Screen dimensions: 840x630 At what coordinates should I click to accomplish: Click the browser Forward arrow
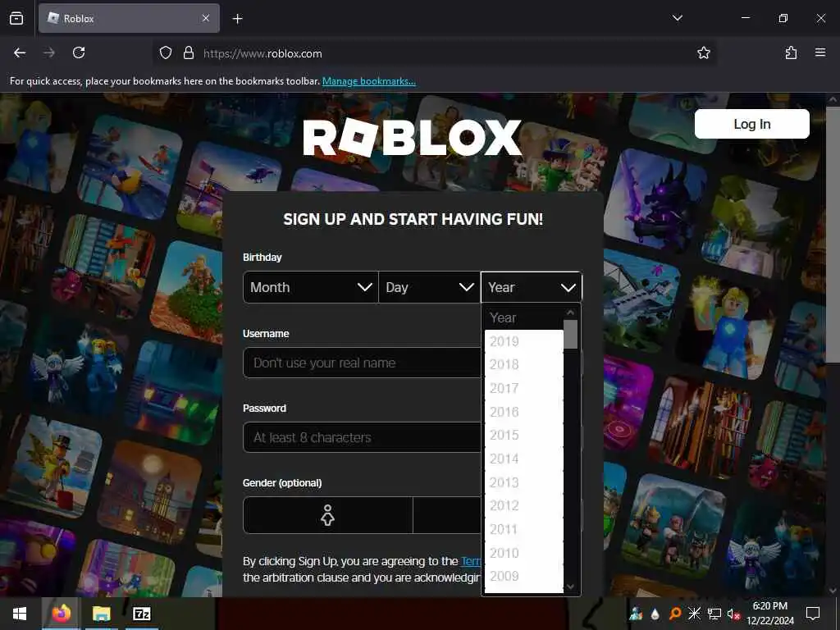[49, 52]
